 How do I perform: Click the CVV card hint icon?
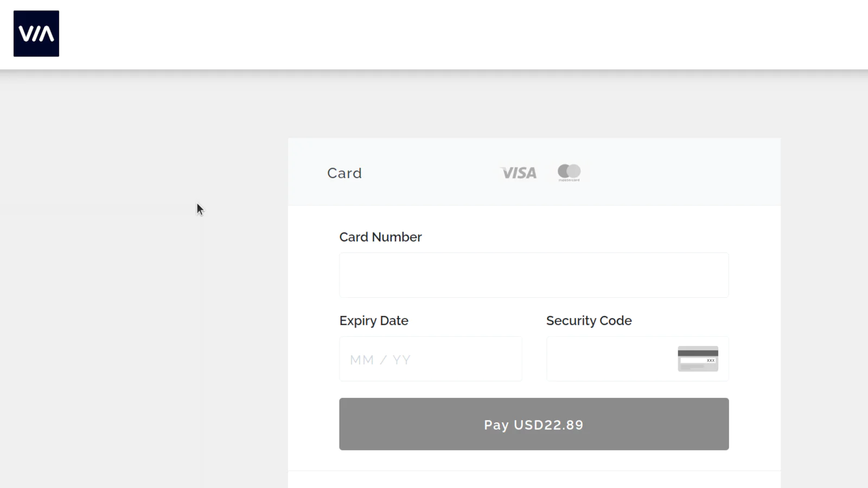click(698, 359)
